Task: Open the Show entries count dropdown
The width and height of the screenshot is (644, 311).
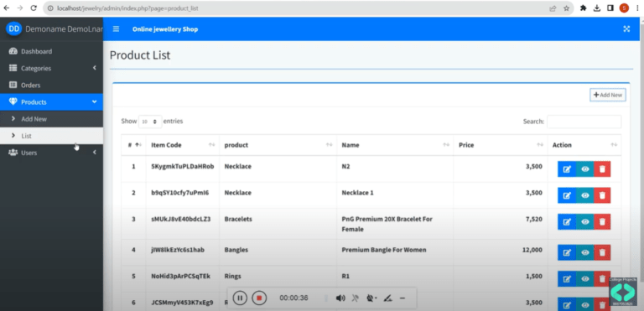Action: coord(150,122)
